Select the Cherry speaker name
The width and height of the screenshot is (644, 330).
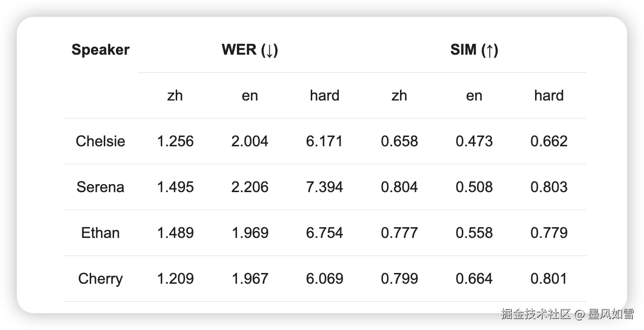100,279
